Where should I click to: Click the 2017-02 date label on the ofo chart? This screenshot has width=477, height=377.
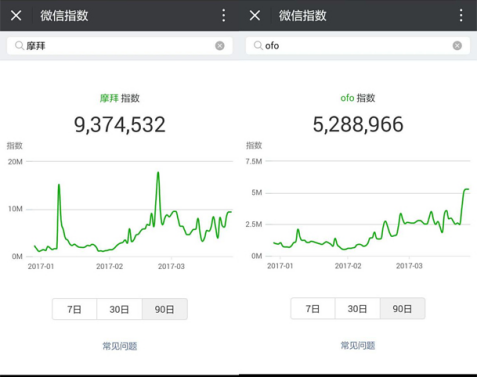348,266
